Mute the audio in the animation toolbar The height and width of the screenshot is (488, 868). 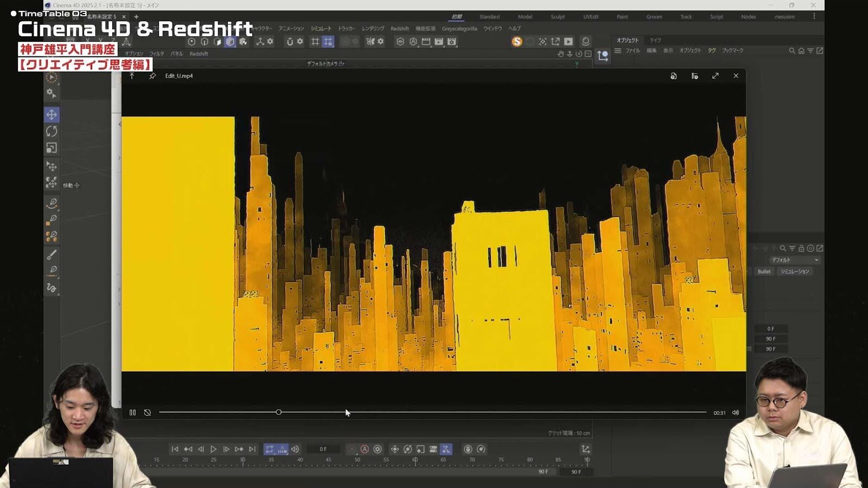tap(295, 449)
